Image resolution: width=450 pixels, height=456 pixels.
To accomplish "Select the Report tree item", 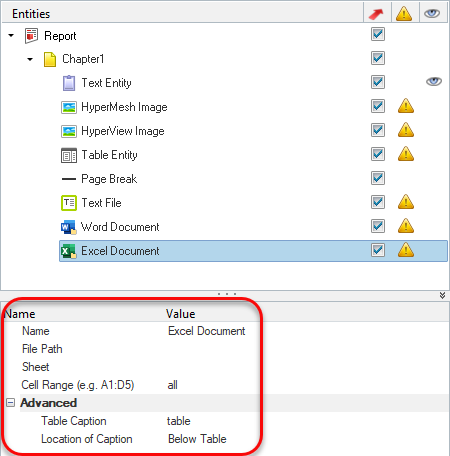I will point(60,36).
